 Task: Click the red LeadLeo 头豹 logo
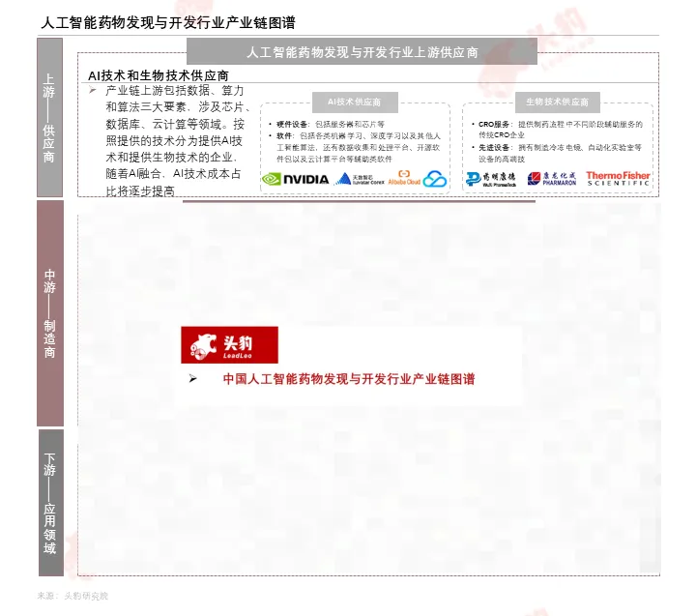(x=229, y=345)
